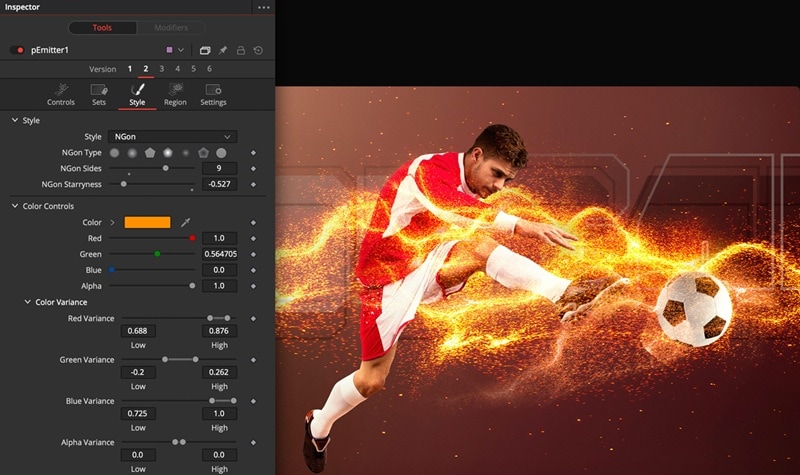Click the Alpha Variance keyframe diamond
The height and width of the screenshot is (475, 800).
click(x=253, y=442)
